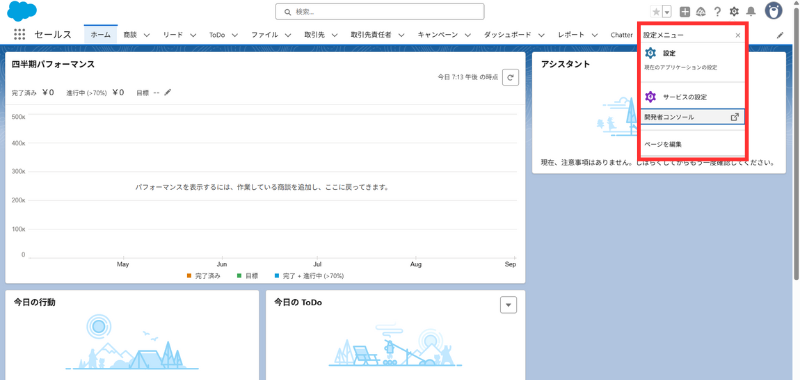Click the blue 設定 gear icon
This screenshot has width=800, height=380.
click(651, 53)
